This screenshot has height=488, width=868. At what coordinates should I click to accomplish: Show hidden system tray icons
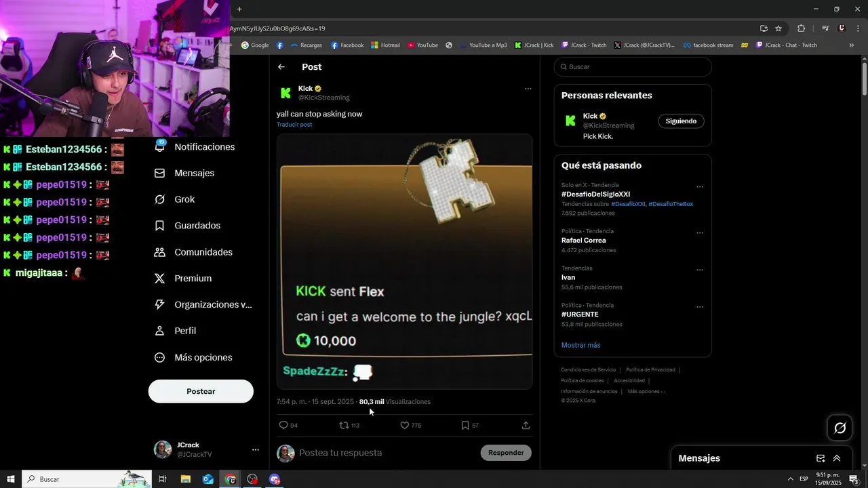pos(790,479)
